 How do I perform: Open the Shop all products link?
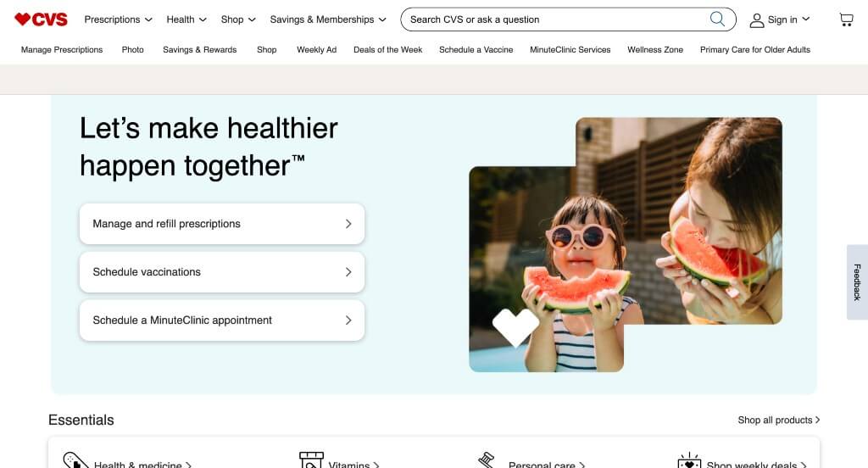(x=779, y=420)
